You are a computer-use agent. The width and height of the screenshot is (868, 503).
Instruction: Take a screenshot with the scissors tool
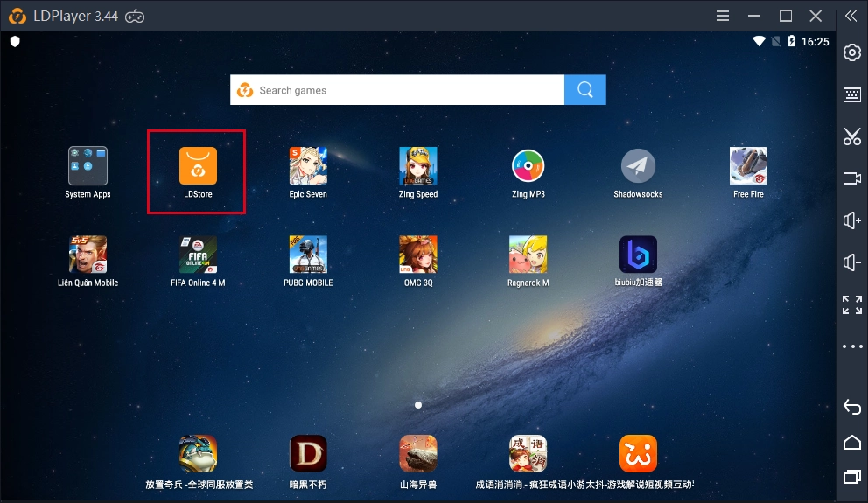coord(851,136)
